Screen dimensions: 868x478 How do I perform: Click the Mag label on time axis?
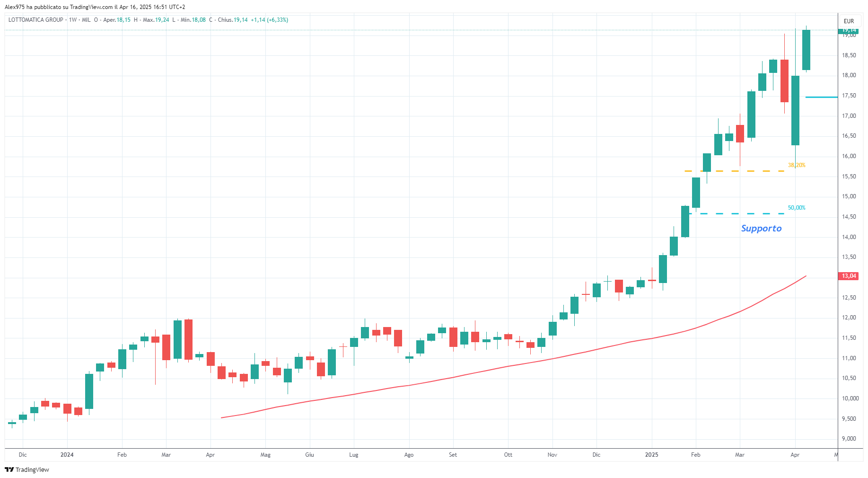[265, 455]
